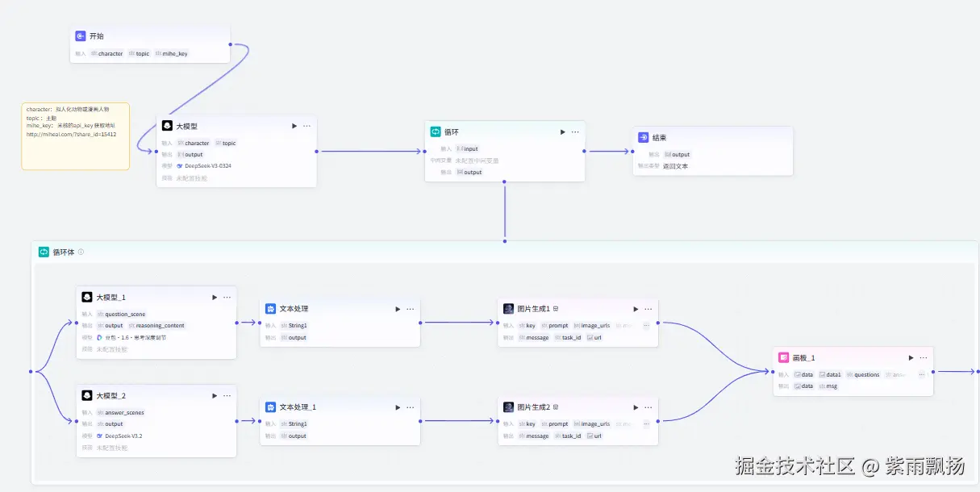Select the 大模型_1 node title

point(111,297)
